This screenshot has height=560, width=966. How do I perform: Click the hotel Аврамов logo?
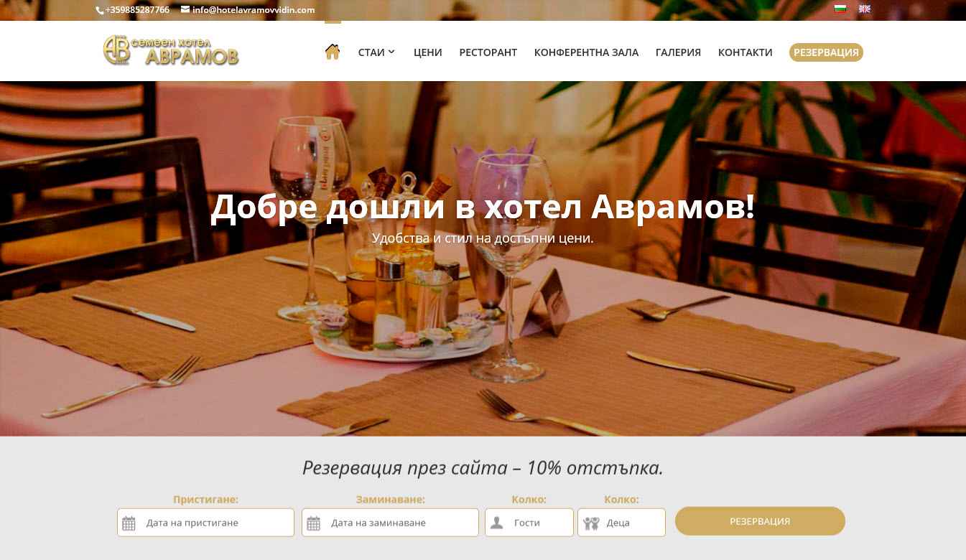click(171, 50)
